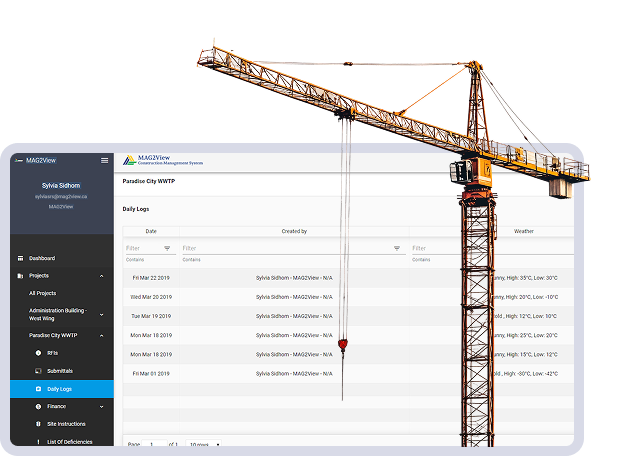The image size is (619, 456).
Task: Click the hamburger menu icon in sidebar header
Action: 104,160
